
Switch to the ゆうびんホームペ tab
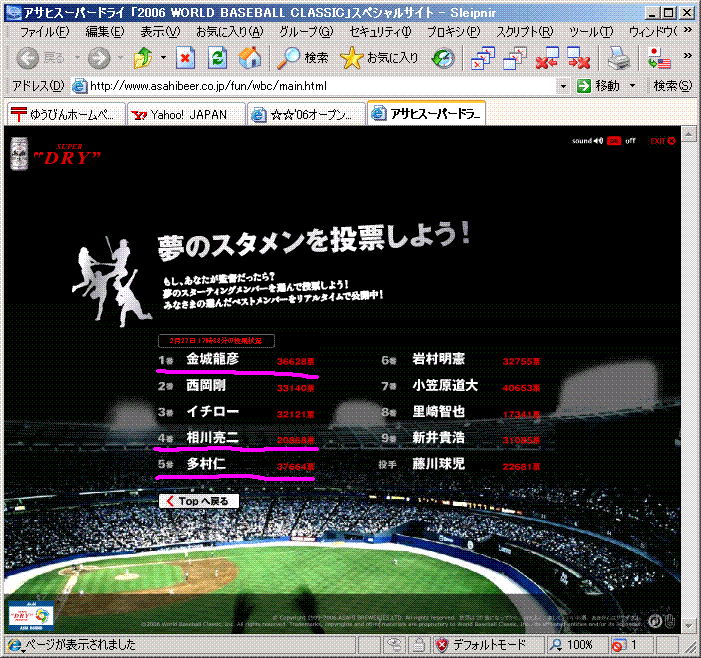(66, 114)
